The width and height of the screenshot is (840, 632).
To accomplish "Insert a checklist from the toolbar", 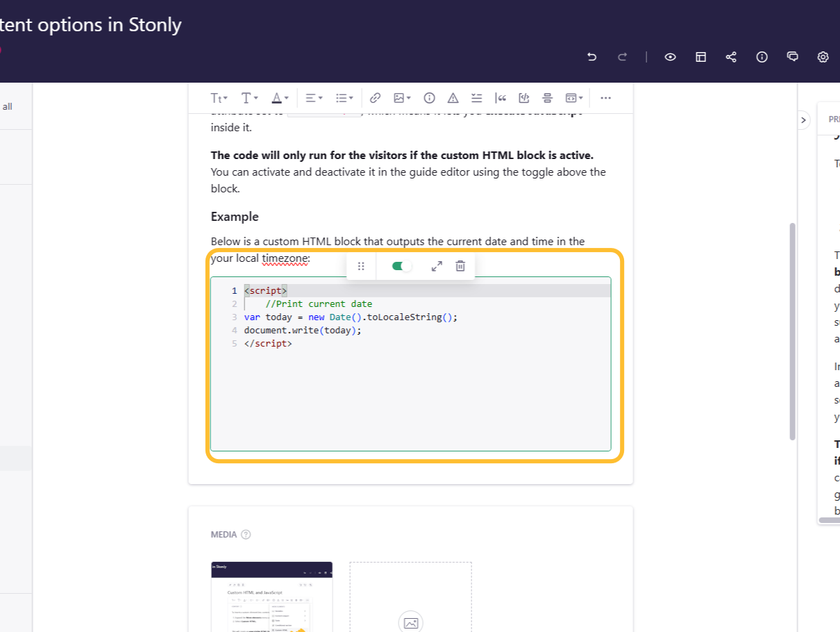I will (476, 98).
